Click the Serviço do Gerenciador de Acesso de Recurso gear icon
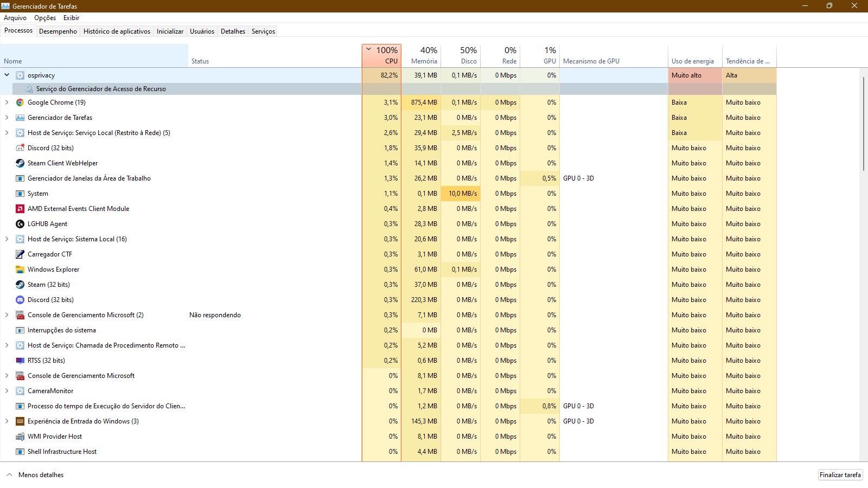The height and width of the screenshot is (488, 868). [29, 89]
